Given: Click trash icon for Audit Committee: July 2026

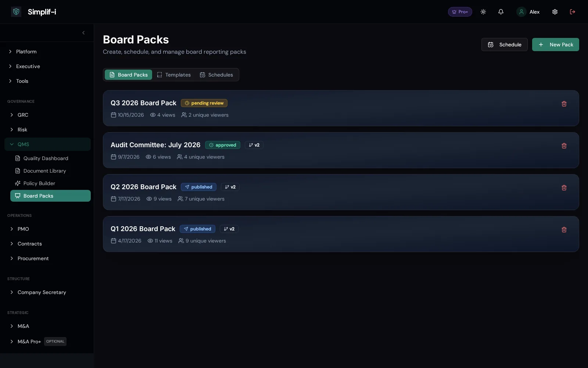Looking at the screenshot, I should click(x=564, y=146).
